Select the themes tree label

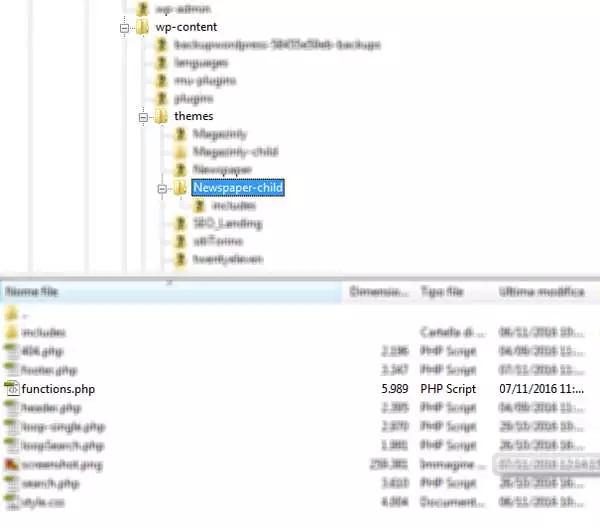coord(194,116)
